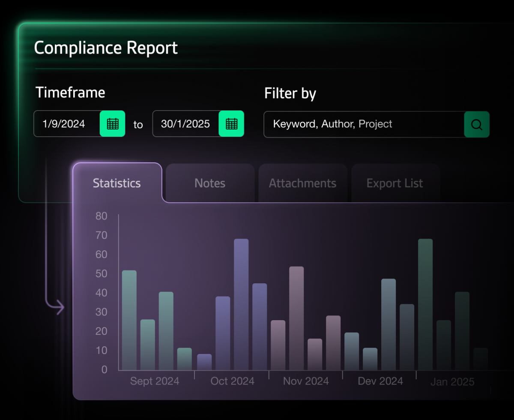Click the Compliance Report heading

click(106, 48)
